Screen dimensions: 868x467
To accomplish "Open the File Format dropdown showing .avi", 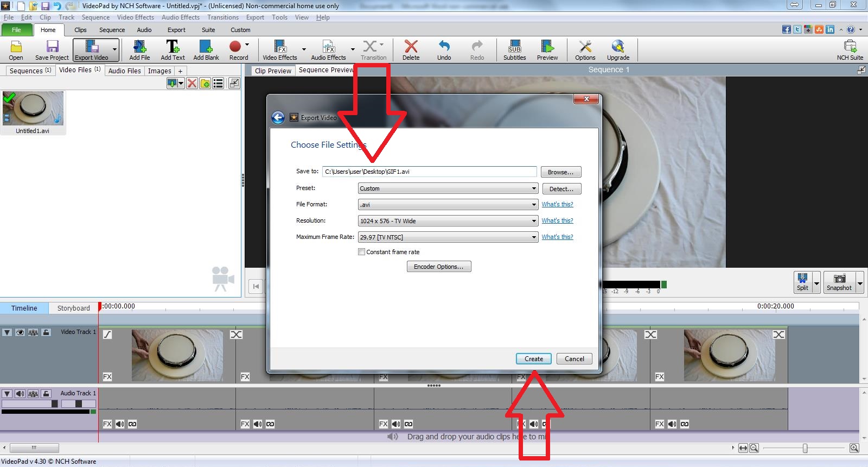I will 448,205.
